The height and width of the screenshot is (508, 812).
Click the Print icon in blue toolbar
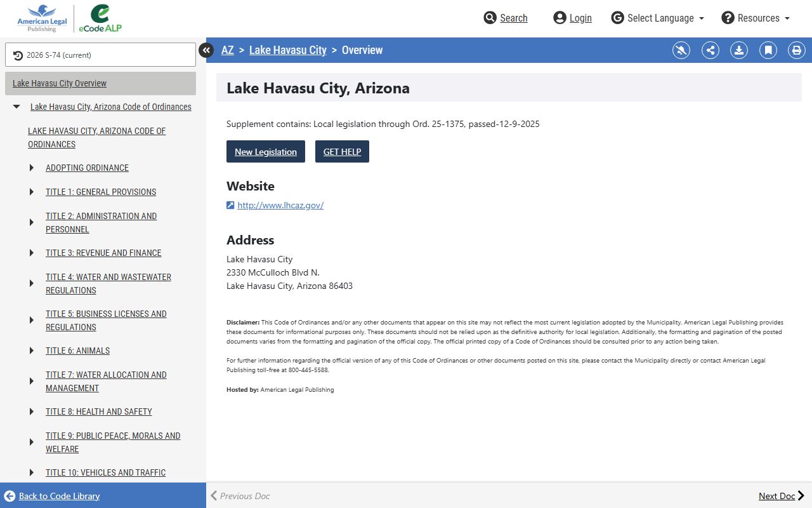pyautogui.click(x=797, y=50)
